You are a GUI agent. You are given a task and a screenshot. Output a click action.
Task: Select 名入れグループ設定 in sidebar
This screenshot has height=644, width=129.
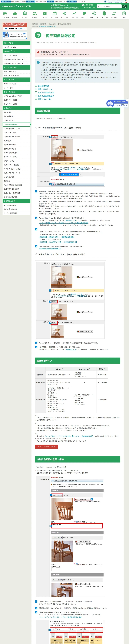tap(17, 104)
